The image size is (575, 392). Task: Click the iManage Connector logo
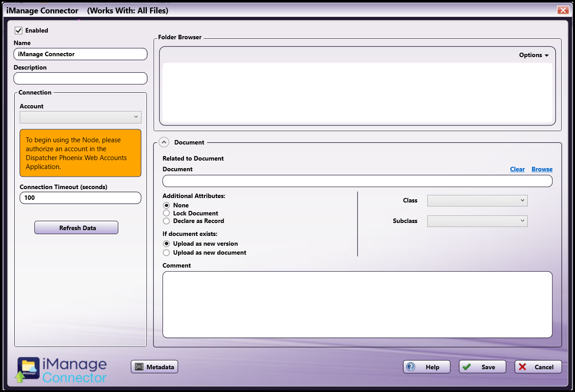60,368
